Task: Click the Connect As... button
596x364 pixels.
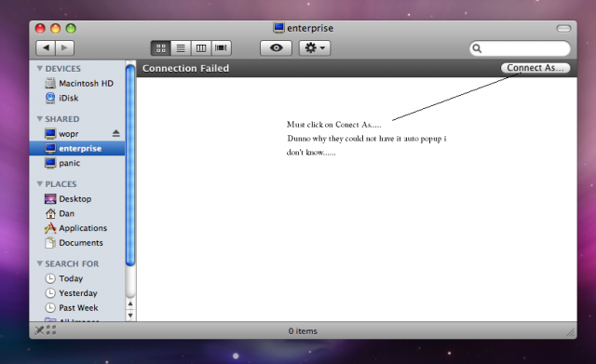Action: 535,68
